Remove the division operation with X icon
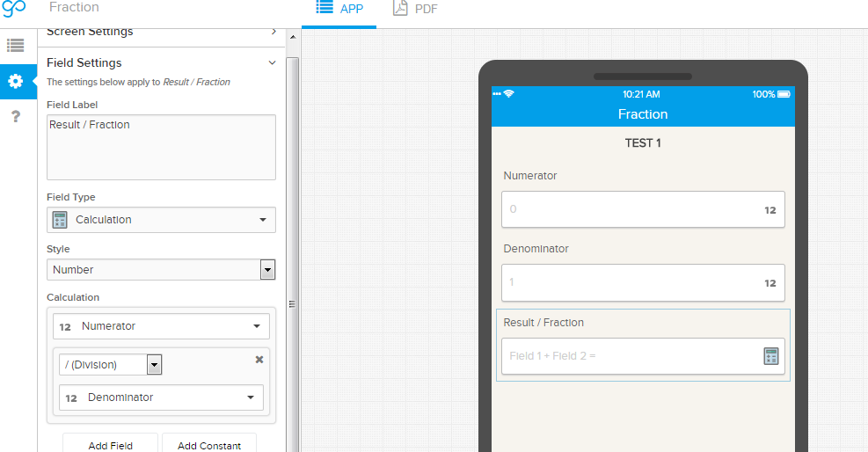 259,360
